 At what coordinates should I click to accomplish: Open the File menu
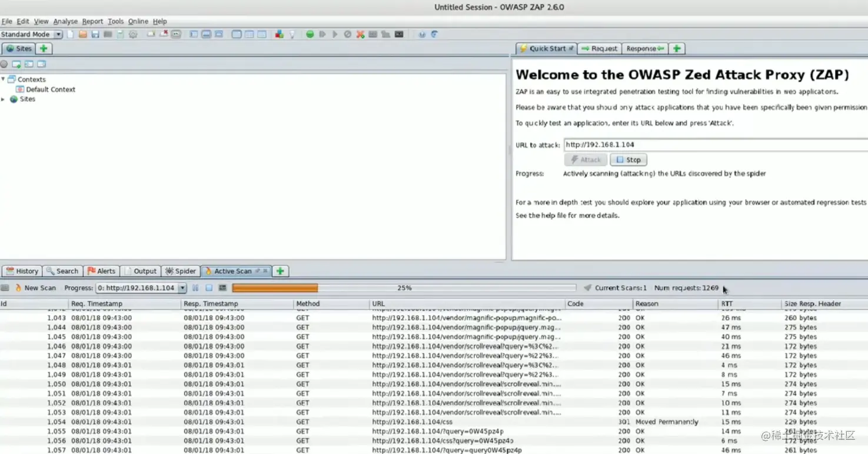pos(6,21)
